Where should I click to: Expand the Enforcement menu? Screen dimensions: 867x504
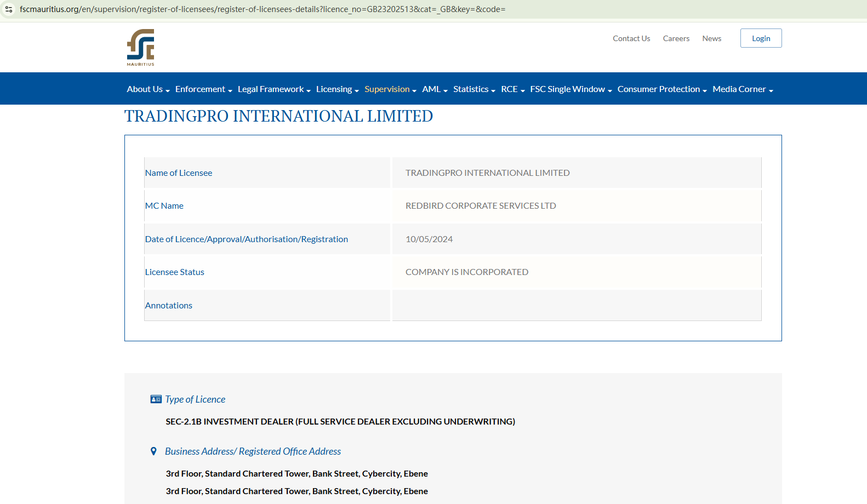coord(203,89)
